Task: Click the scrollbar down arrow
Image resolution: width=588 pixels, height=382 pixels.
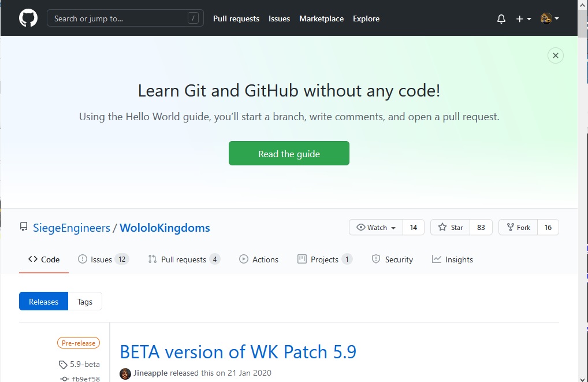Action: tap(582, 379)
